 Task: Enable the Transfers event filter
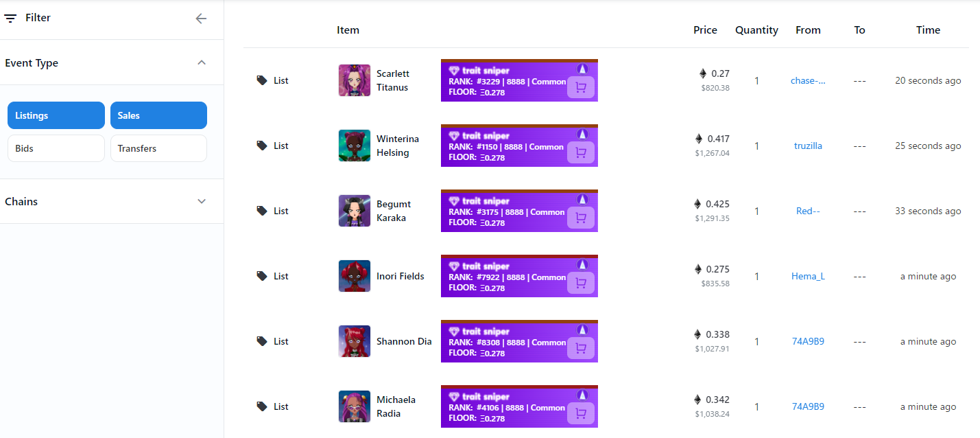[x=158, y=148]
